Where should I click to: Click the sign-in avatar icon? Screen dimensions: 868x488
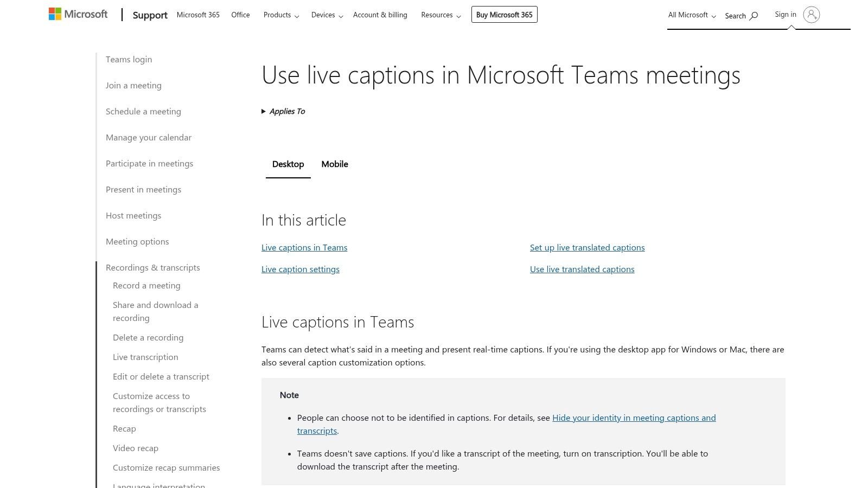[x=812, y=15]
